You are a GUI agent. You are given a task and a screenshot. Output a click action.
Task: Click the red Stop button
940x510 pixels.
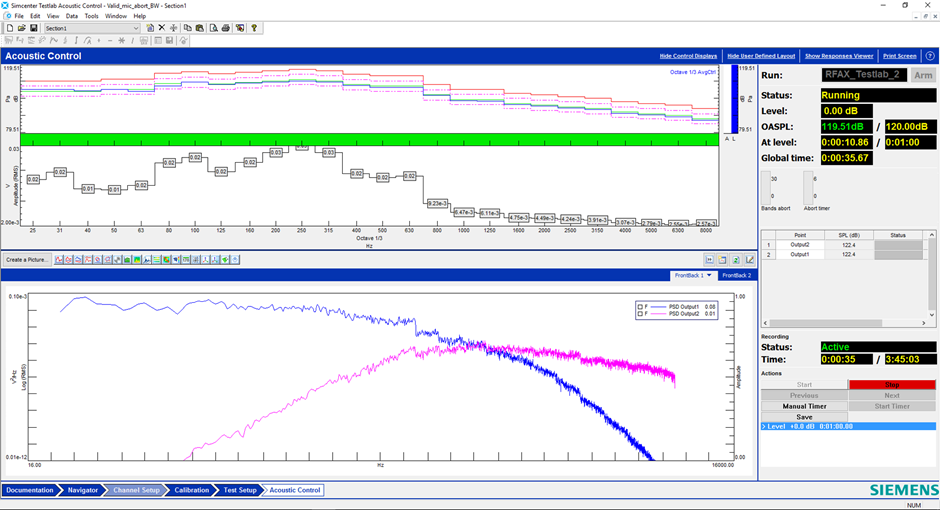tap(892, 385)
